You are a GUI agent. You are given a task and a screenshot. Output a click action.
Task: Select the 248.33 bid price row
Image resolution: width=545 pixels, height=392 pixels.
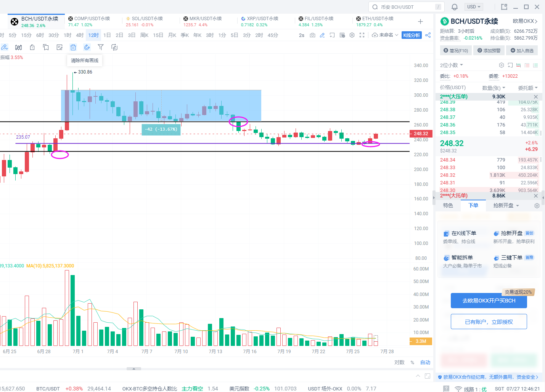[489, 168]
